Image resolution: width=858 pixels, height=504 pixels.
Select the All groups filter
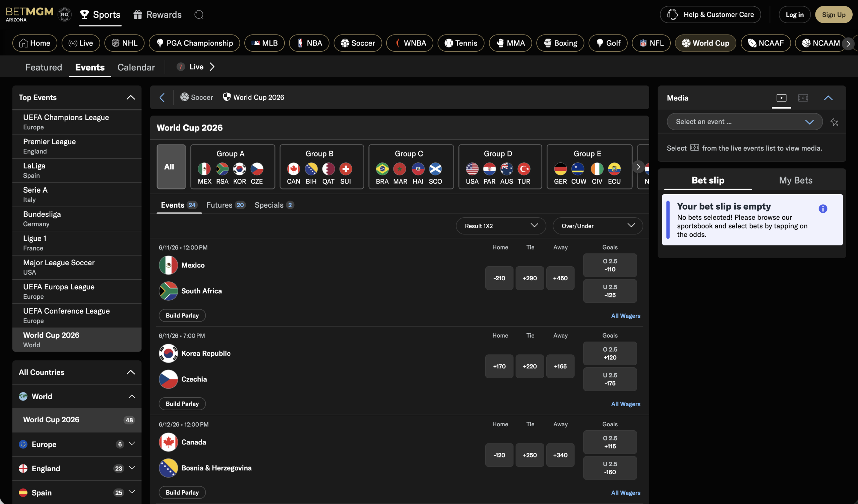[171, 167]
